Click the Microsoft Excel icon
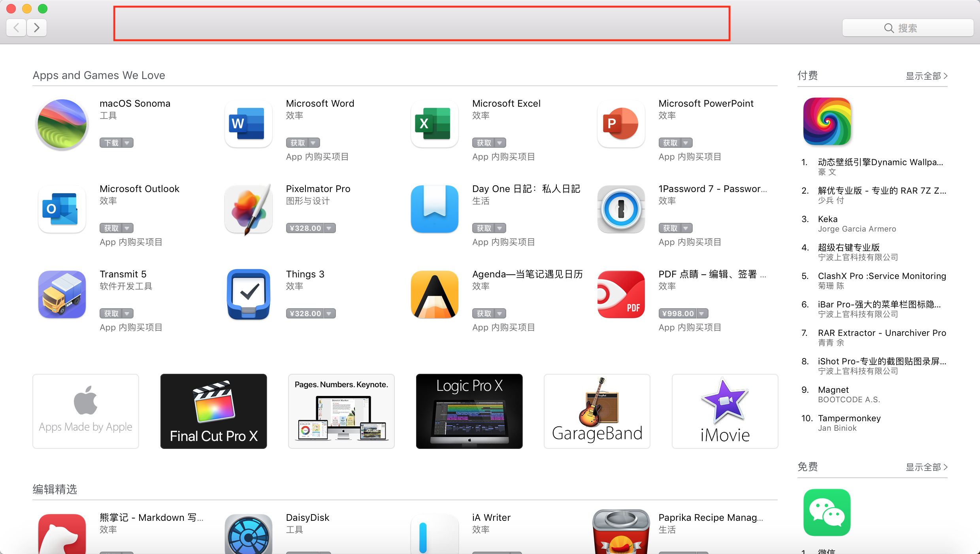This screenshot has height=554, width=980. pyautogui.click(x=434, y=124)
